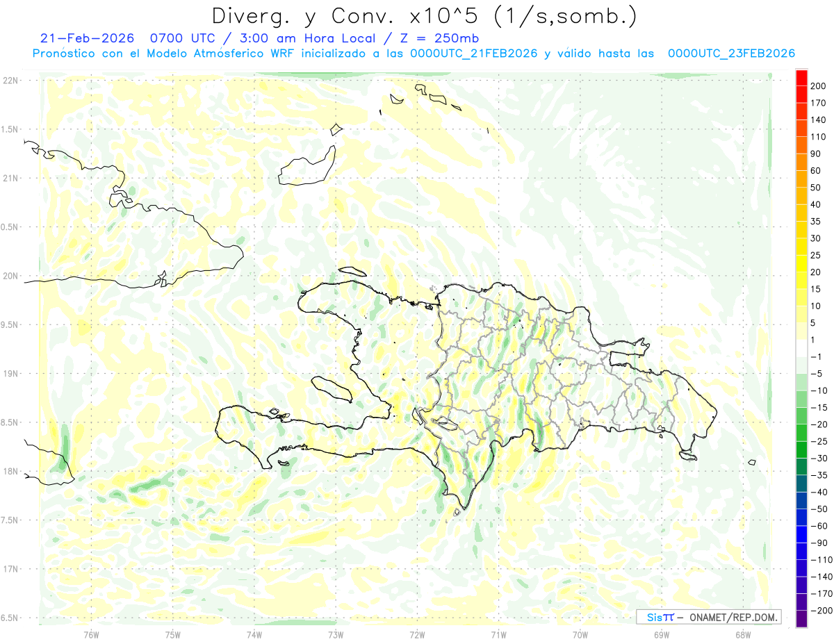Pick the white swatch between 1 and -1
This screenshot has width=834, height=644.
801,349
